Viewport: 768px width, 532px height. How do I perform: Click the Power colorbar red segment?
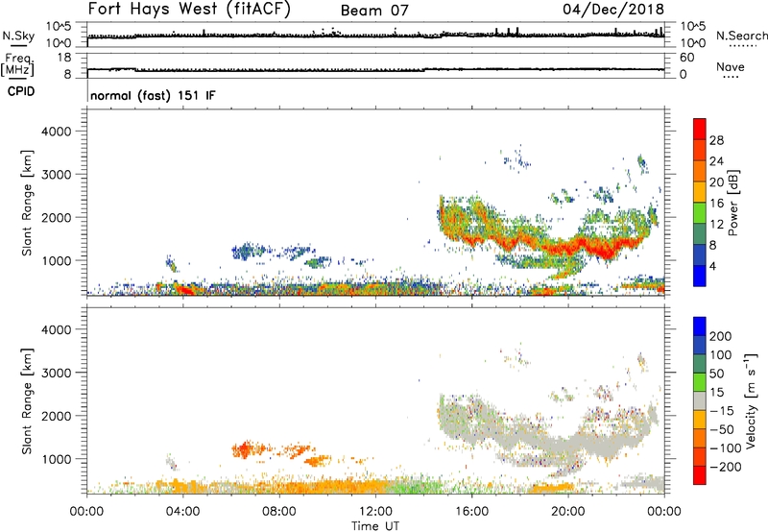click(700, 129)
